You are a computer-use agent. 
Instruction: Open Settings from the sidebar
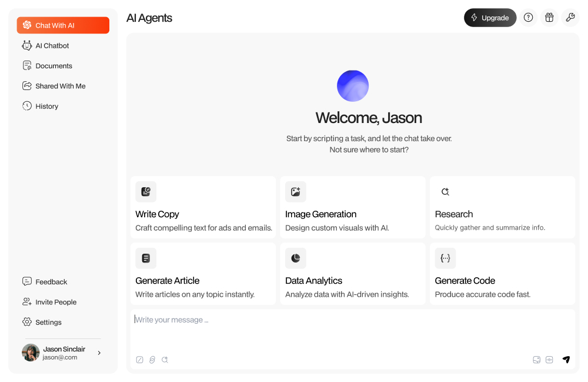[48, 323]
